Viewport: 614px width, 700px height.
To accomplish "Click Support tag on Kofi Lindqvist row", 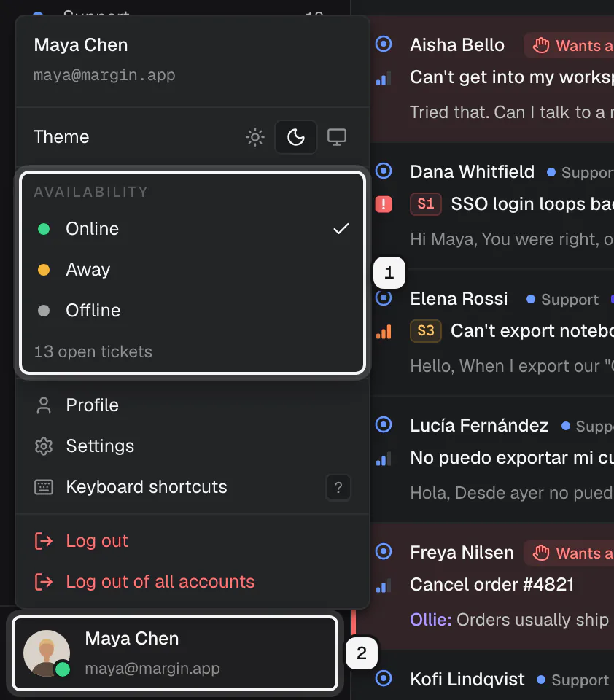I will point(573,680).
